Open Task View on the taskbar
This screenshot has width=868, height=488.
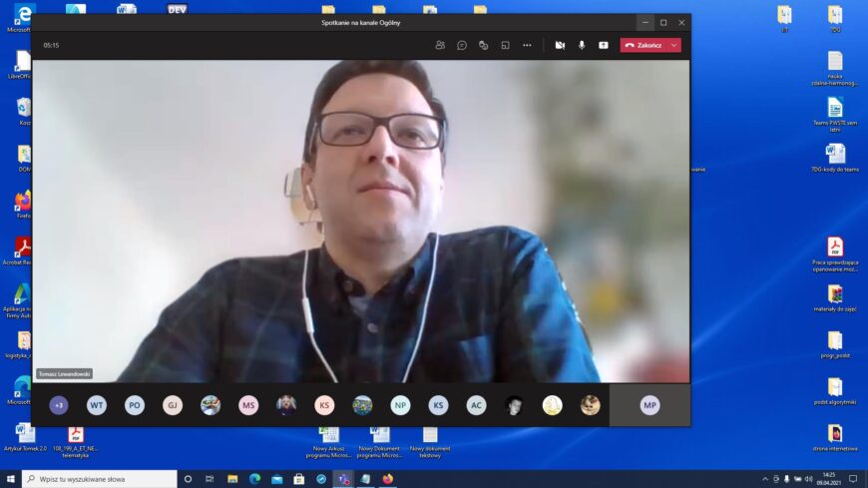point(210,479)
